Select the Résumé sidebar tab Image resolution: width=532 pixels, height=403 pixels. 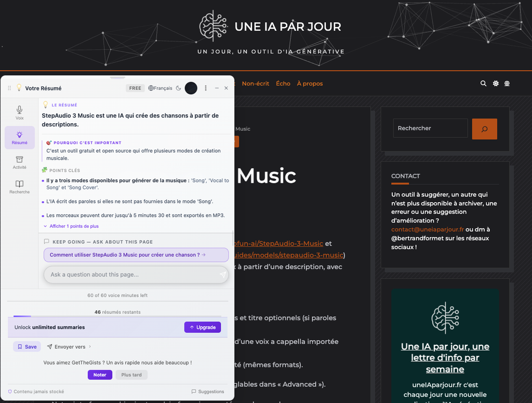click(x=20, y=137)
